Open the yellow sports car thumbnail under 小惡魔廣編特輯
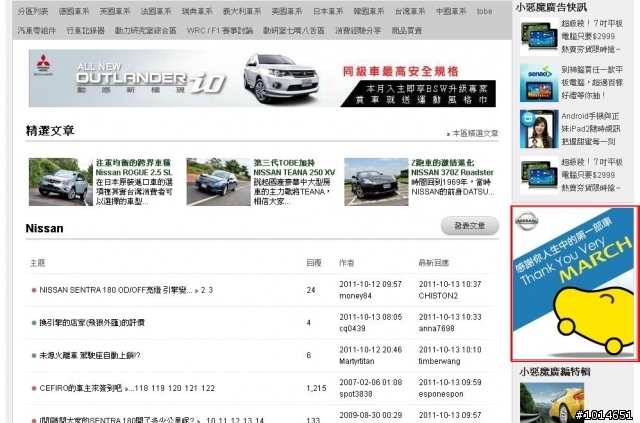The image size is (640, 423). [552, 402]
